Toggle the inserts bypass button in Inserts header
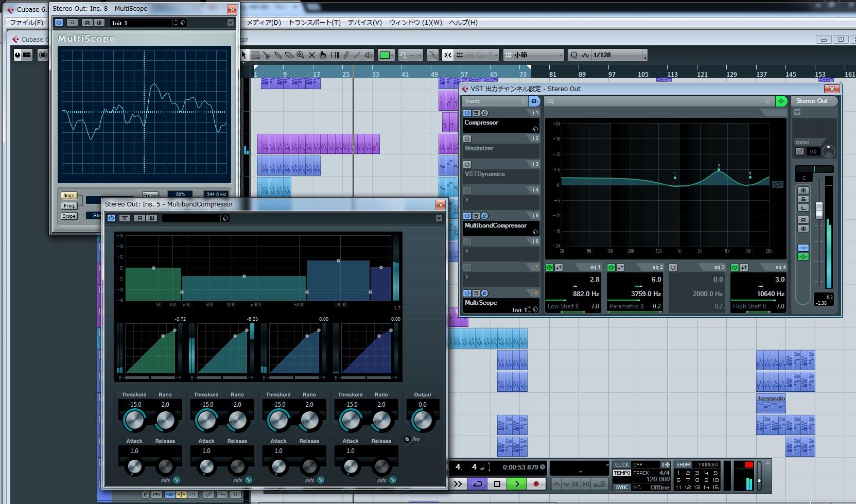The width and height of the screenshot is (856, 504). pos(534,101)
